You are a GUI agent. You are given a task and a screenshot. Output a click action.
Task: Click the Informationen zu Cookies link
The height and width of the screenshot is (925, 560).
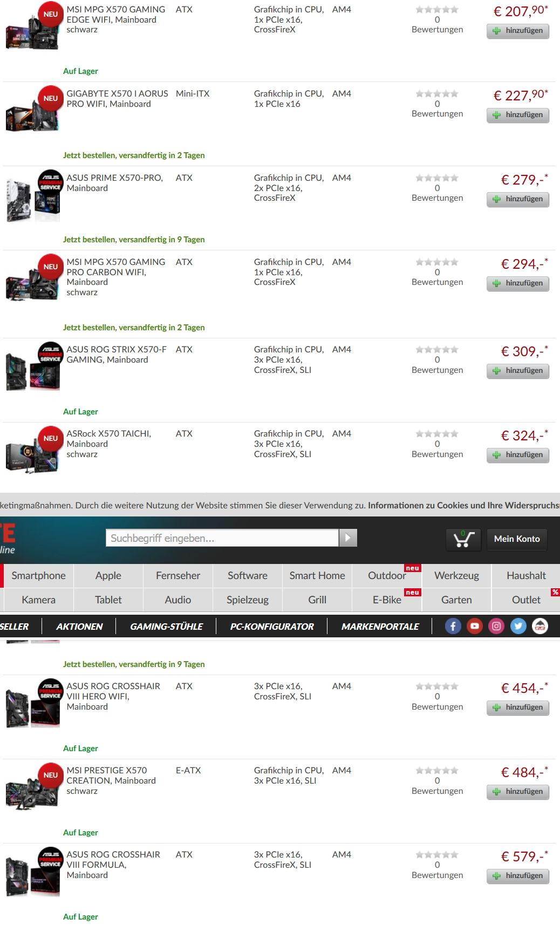(x=463, y=506)
